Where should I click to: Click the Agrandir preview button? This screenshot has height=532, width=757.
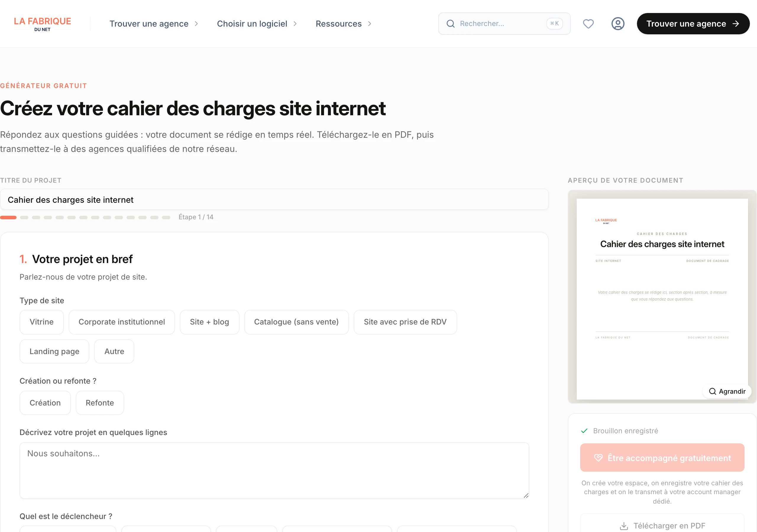coord(727,391)
